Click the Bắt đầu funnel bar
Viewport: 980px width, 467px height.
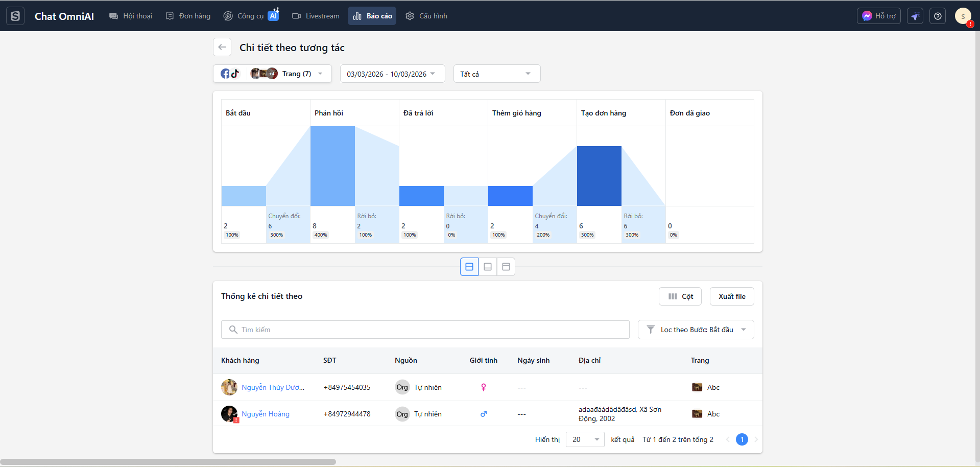click(x=244, y=196)
